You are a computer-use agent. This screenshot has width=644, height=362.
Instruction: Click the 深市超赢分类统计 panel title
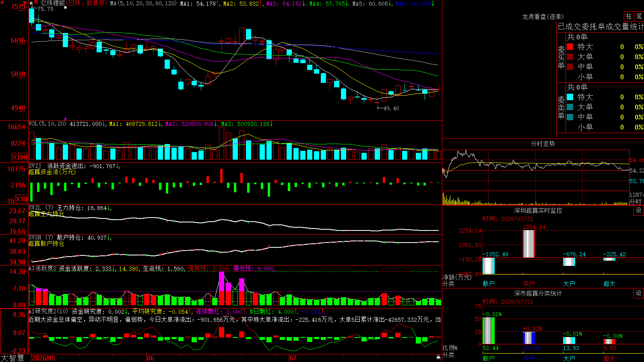coord(538,293)
